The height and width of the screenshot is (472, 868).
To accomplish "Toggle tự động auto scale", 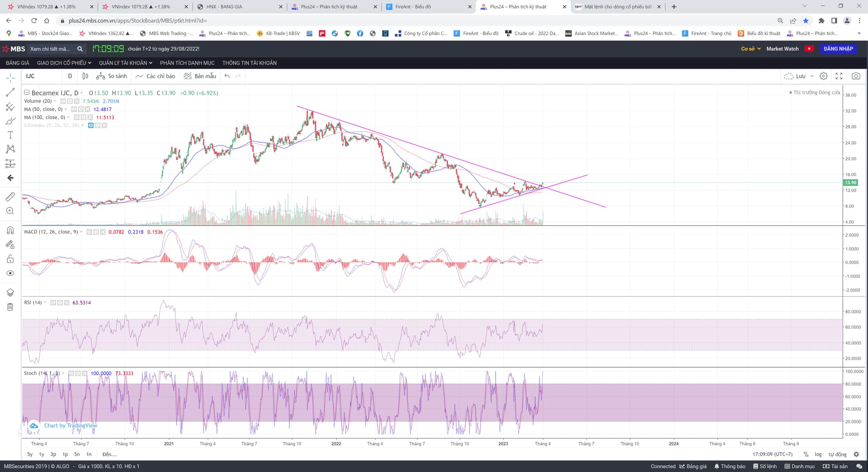I will coord(838,454).
